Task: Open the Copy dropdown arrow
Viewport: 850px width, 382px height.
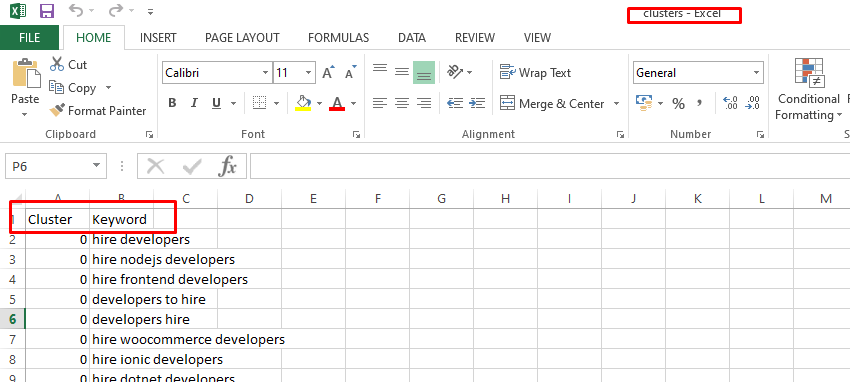Action: click(108, 88)
